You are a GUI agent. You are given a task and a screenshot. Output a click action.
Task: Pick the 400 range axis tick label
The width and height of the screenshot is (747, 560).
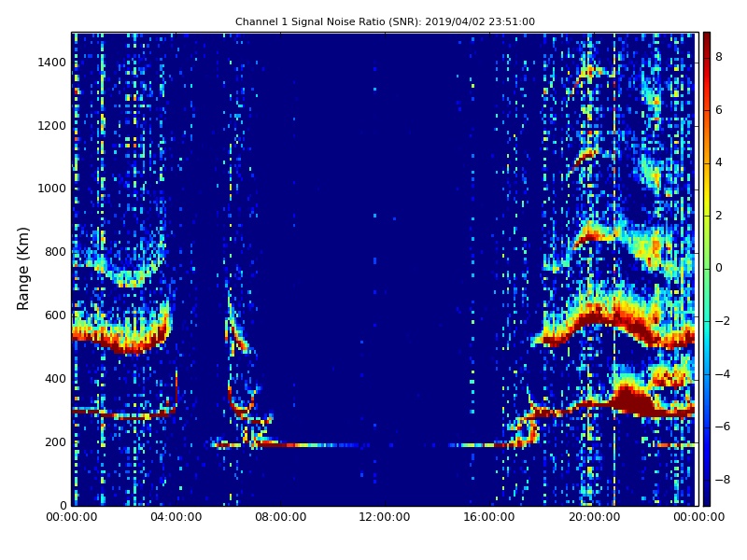[x=55, y=379]
